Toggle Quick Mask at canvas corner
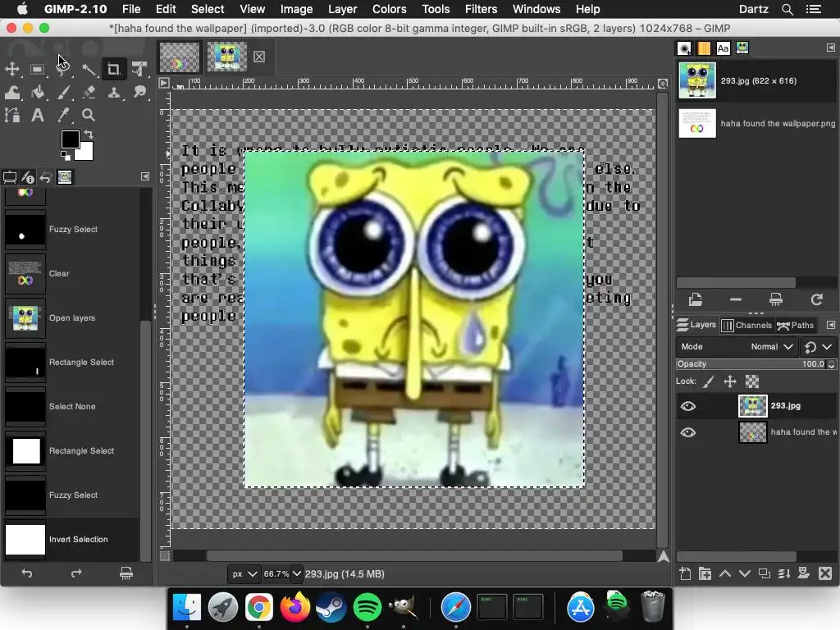840x630 pixels. (165, 557)
